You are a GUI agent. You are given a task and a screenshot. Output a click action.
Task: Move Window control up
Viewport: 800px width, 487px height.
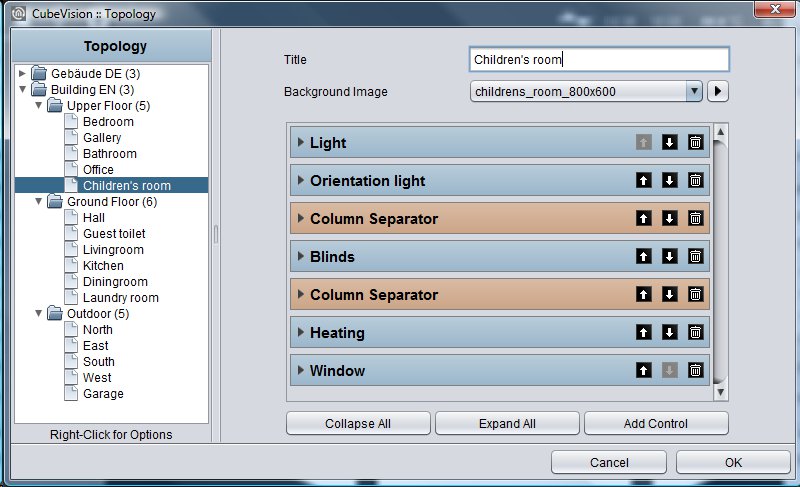(643, 370)
